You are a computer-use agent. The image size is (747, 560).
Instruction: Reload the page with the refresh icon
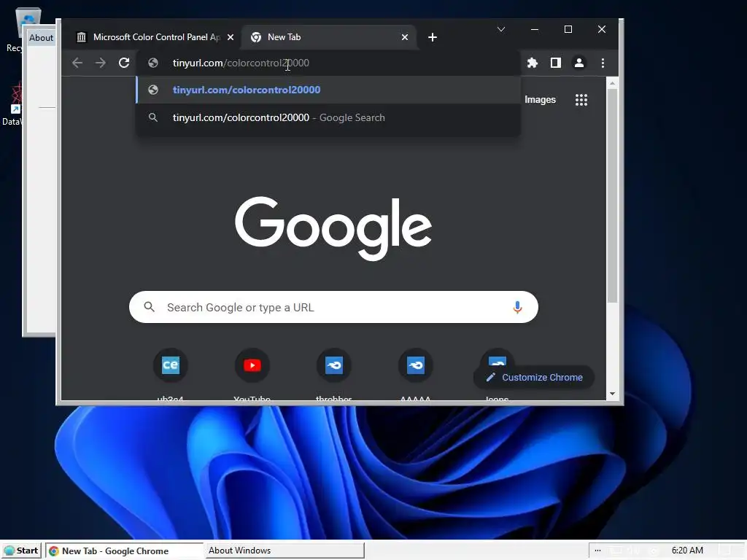(124, 63)
